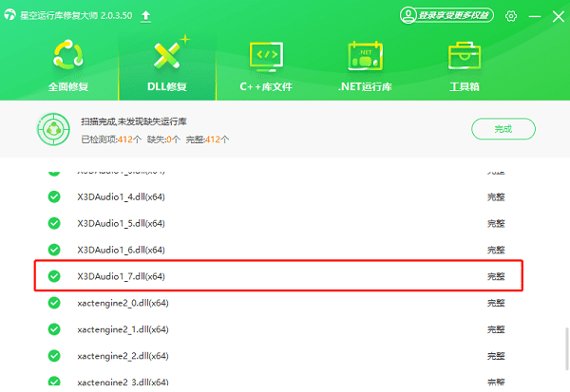Click 完整 status of X3DAudio1_7.dll

pos(496,276)
